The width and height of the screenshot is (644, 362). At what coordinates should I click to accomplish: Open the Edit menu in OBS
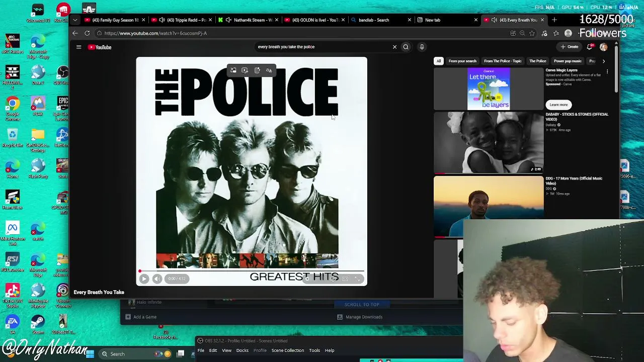[213, 350]
